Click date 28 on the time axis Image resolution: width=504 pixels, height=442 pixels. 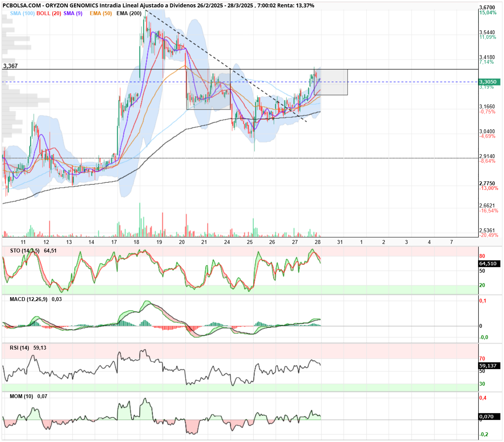(317, 242)
